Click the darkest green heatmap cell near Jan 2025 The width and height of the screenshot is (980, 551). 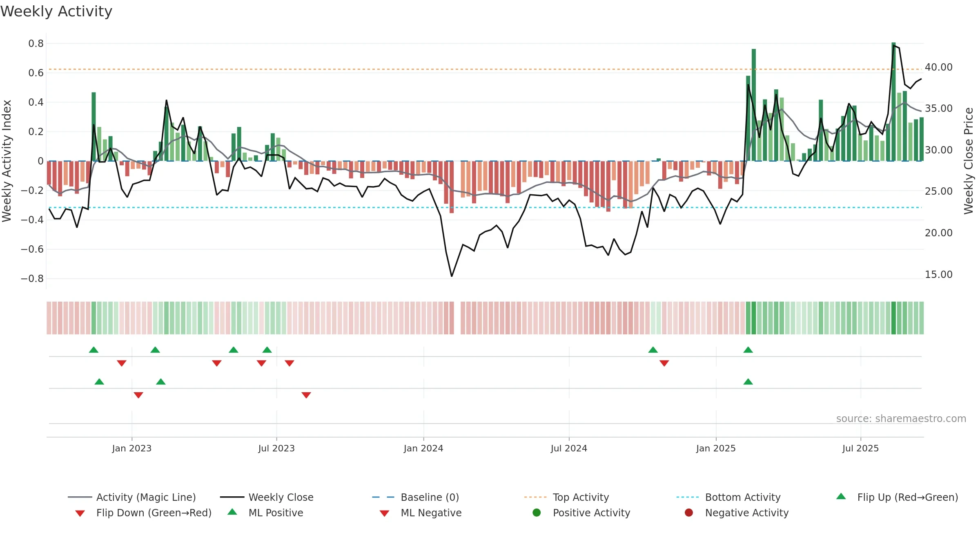(754, 318)
